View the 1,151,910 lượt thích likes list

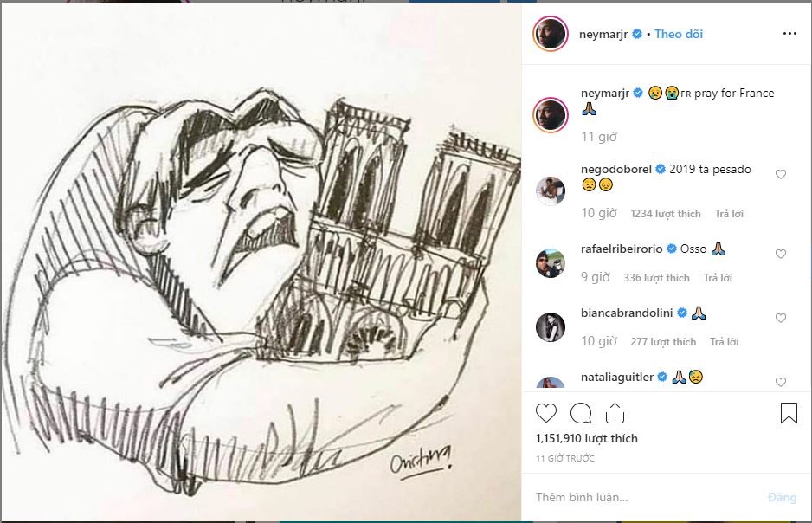click(587, 439)
